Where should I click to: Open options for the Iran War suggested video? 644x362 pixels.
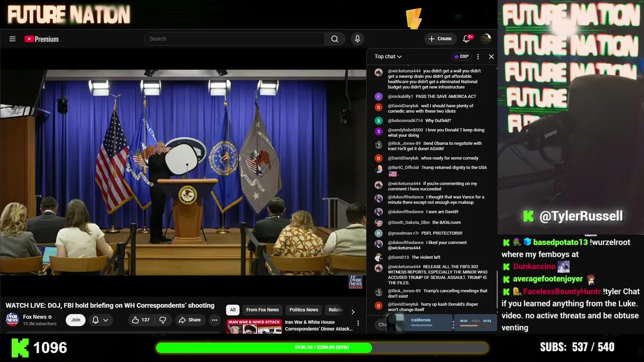point(358,323)
